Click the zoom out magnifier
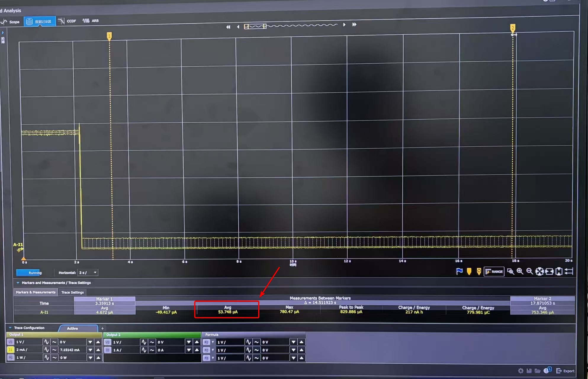 pyautogui.click(x=530, y=271)
